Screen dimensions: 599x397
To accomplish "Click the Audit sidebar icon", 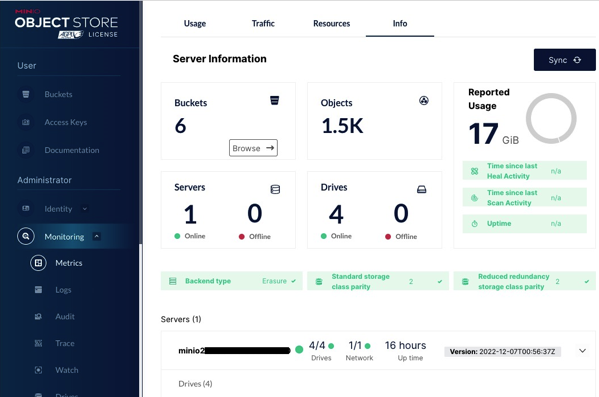I will click(38, 316).
